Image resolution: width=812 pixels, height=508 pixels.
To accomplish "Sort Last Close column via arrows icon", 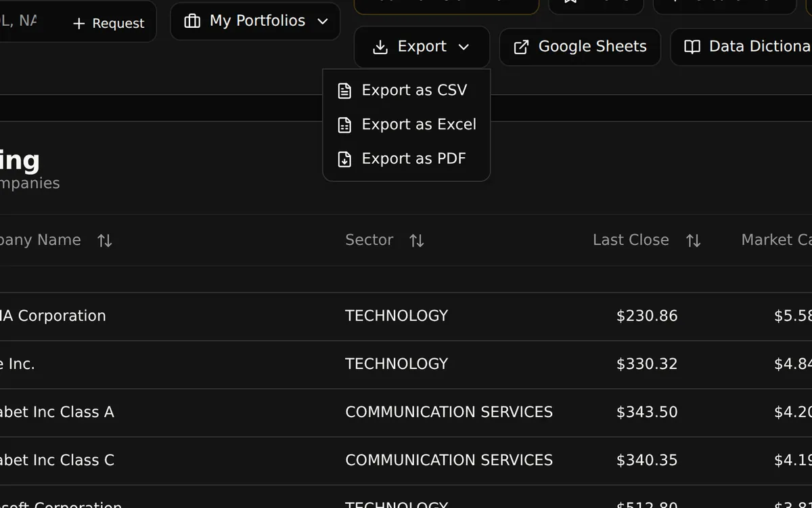I will click(693, 240).
